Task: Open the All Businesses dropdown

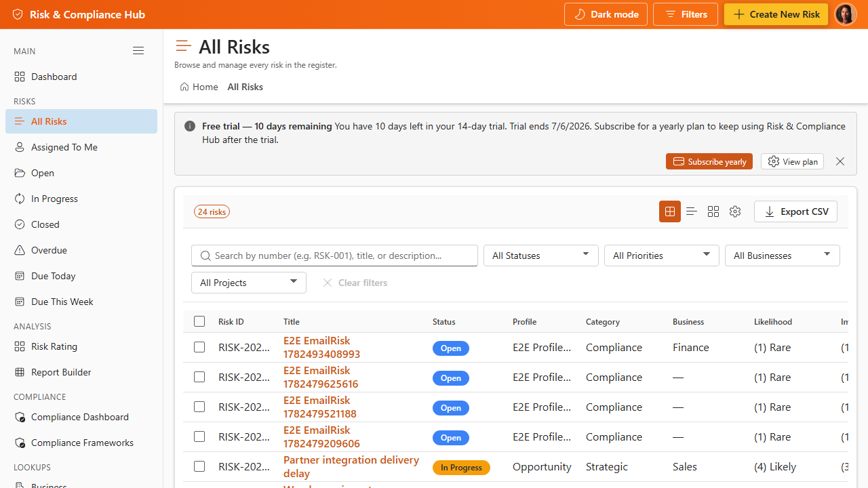Action: [783, 256]
